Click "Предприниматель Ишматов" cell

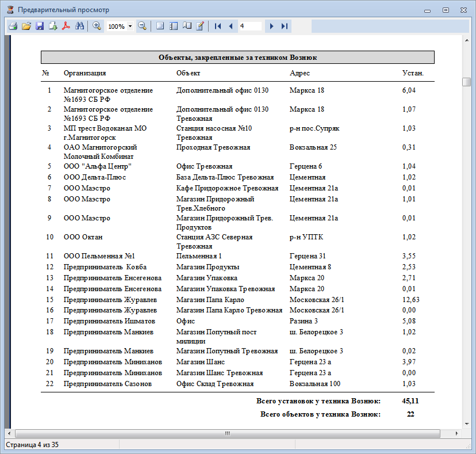[x=109, y=321]
